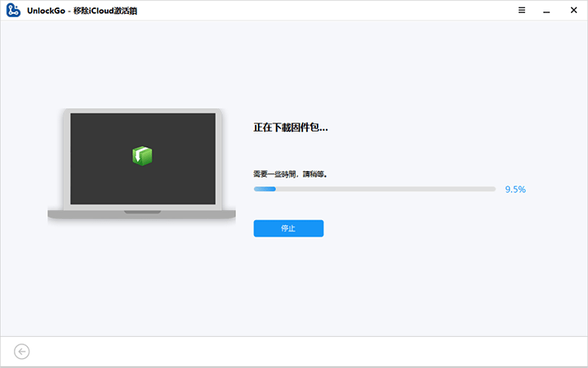Close the UnlockGo window
The width and height of the screenshot is (588, 368).
tap(575, 11)
